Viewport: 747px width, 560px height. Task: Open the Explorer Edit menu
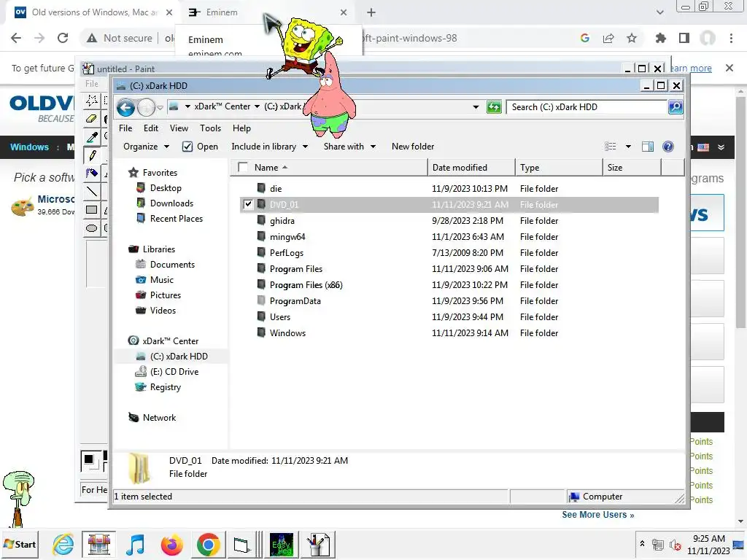point(150,128)
